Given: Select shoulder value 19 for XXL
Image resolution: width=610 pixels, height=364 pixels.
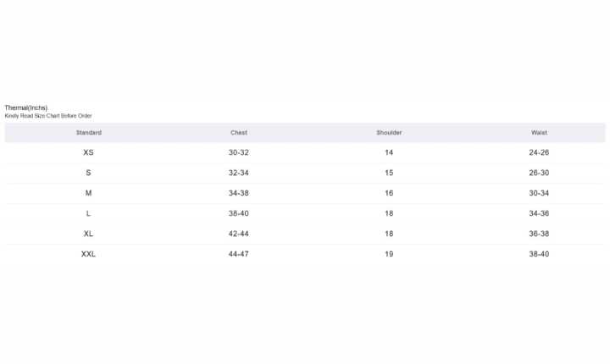Looking at the screenshot, I should click(x=389, y=254).
